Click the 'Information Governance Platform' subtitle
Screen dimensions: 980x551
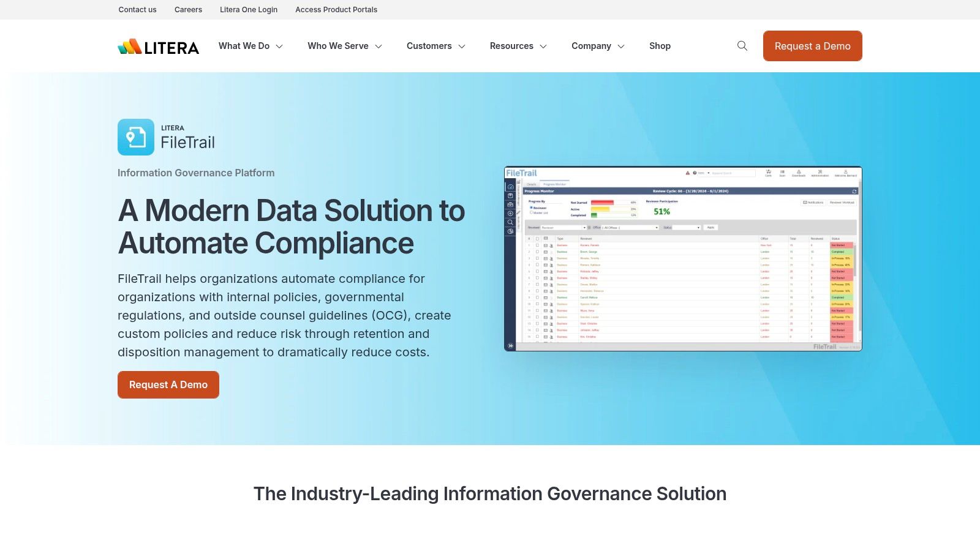click(x=196, y=173)
